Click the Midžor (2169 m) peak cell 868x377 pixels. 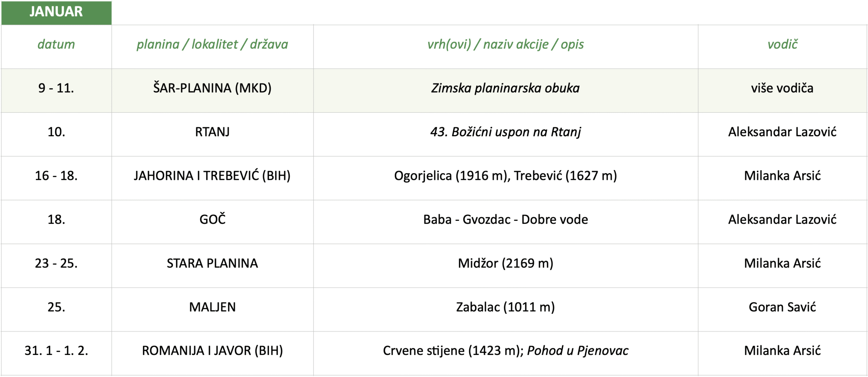505,263
